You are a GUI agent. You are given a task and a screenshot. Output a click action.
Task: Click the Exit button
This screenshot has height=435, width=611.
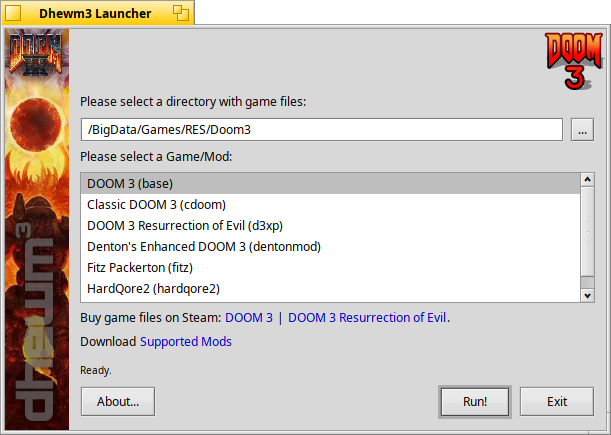click(557, 401)
